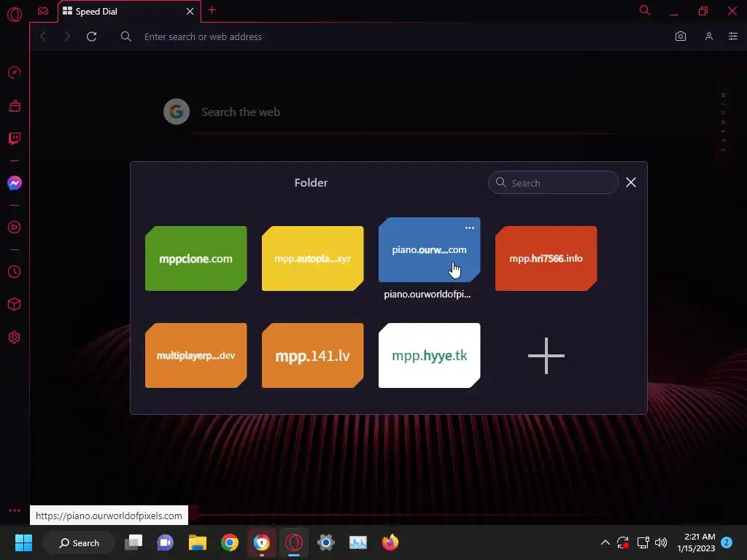Click the Google search engine icon

[177, 112]
